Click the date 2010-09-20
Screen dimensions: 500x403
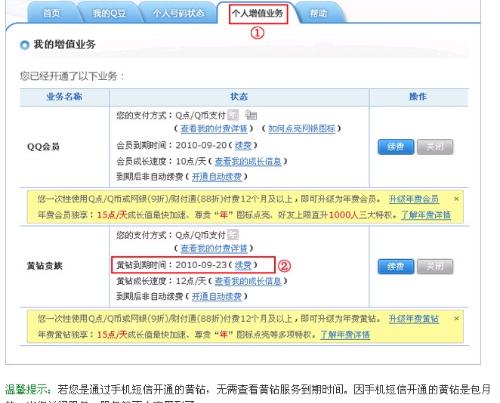[x=201, y=145]
